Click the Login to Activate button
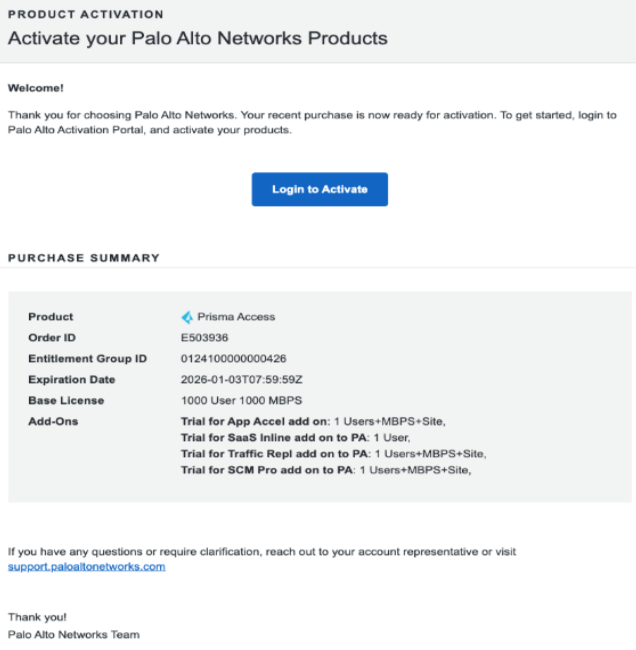 pyautogui.click(x=319, y=189)
